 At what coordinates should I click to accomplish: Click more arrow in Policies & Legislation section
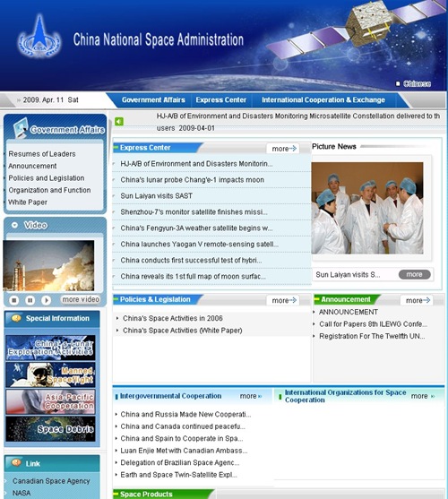click(283, 300)
